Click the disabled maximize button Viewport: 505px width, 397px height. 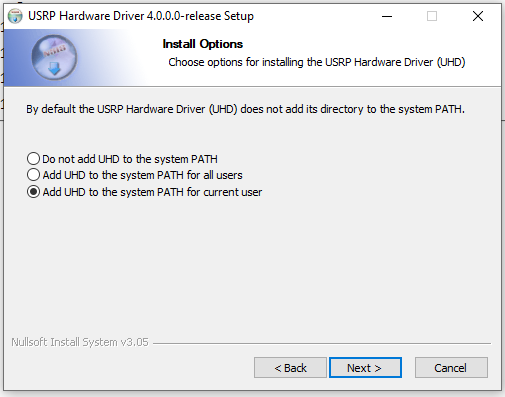[x=432, y=16]
